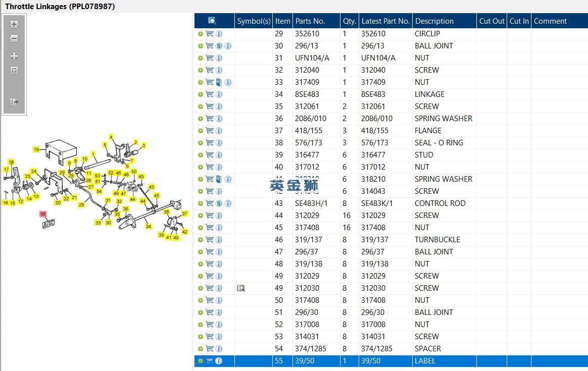This screenshot has width=588, height=371.
Task: Zoom in on the parts diagram
Action: tap(14, 24)
